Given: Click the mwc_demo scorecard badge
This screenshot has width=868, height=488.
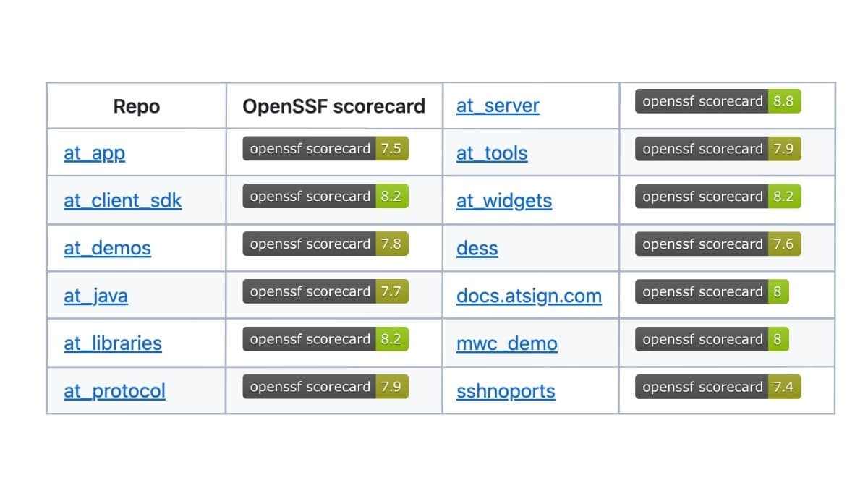Looking at the screenshot, I should tap(712, 339).
